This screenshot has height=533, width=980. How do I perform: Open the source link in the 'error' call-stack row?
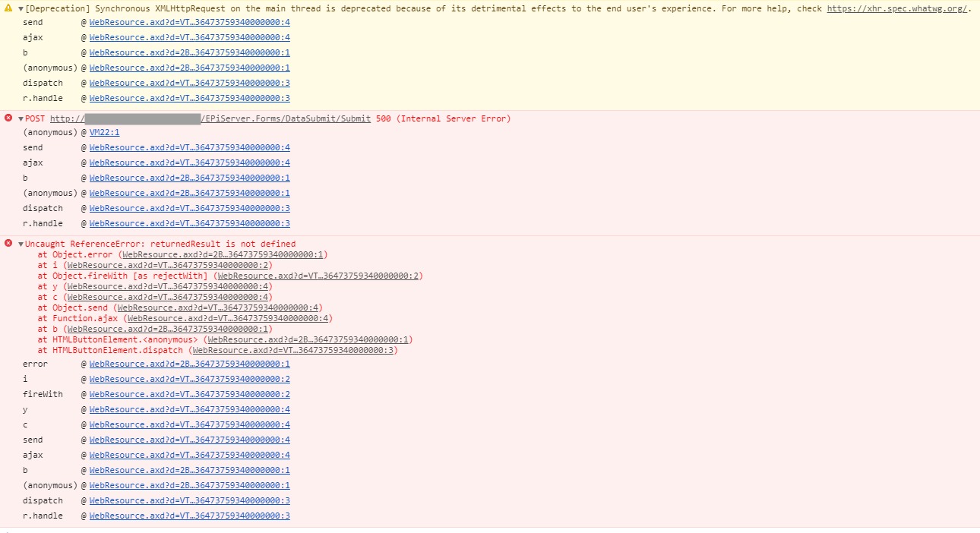189,364
